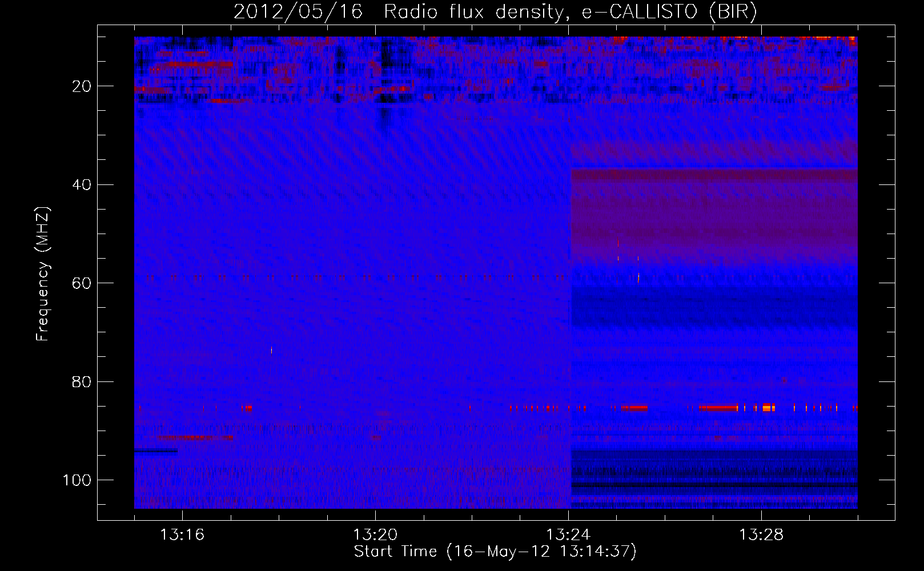Viewport: 924px width, 571px height.
Task: Click the 'Frequency (MHZ)' axis label
Action: click(x=43, y=274)
